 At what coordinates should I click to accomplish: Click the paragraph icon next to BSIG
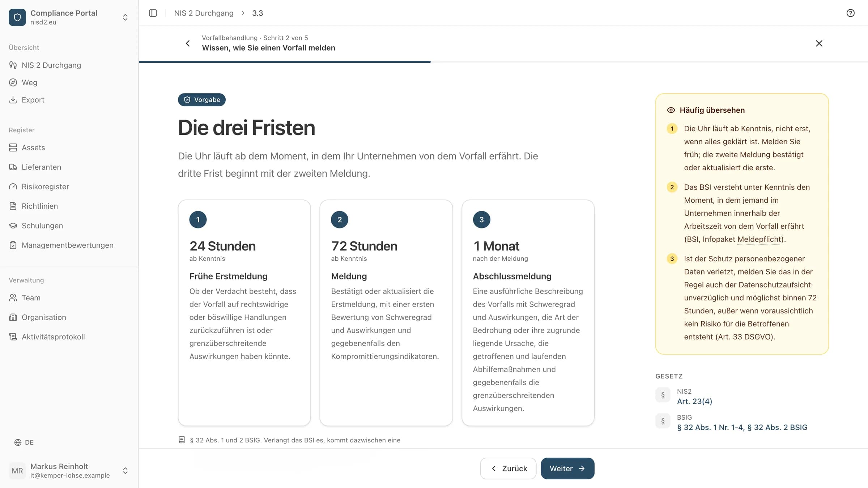663,421
